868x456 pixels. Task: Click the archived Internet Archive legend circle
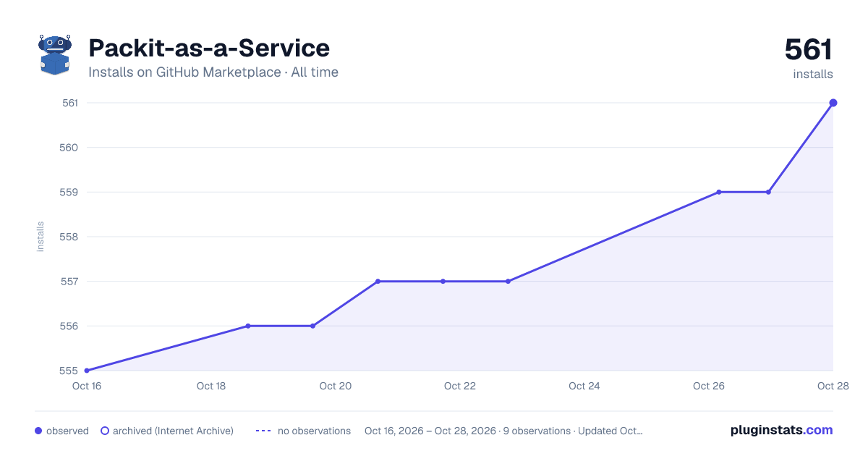click(x=105, y=431)
